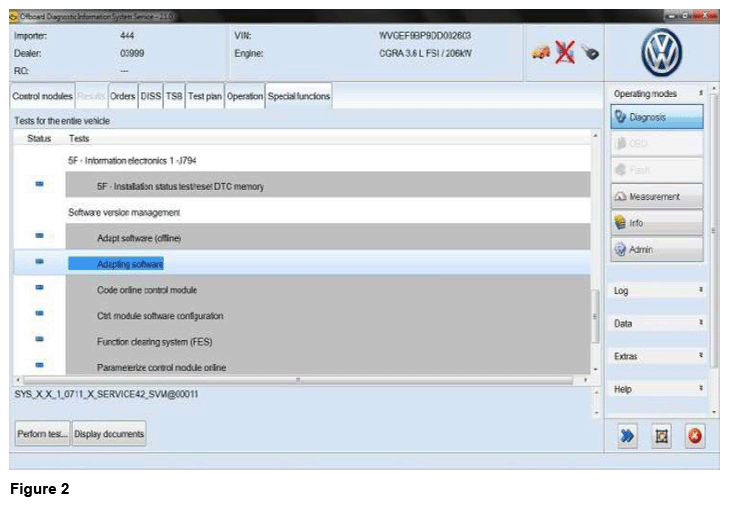
Task: Expand the Help section
Action: [657, 389]
